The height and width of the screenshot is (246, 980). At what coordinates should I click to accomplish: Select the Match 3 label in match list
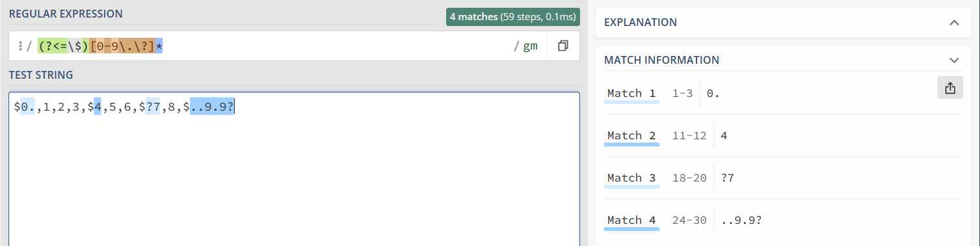pos(631,178)
